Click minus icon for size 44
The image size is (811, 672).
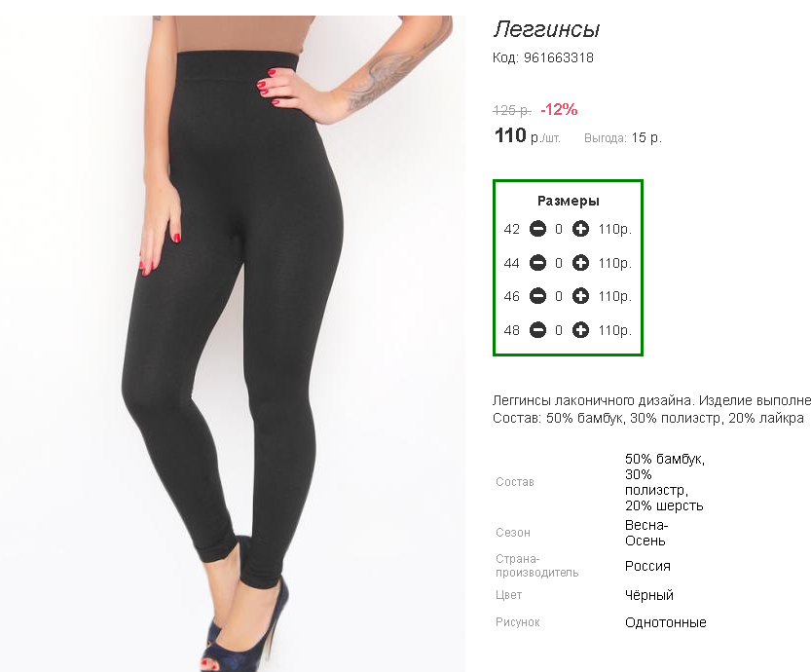click(537, 263)
